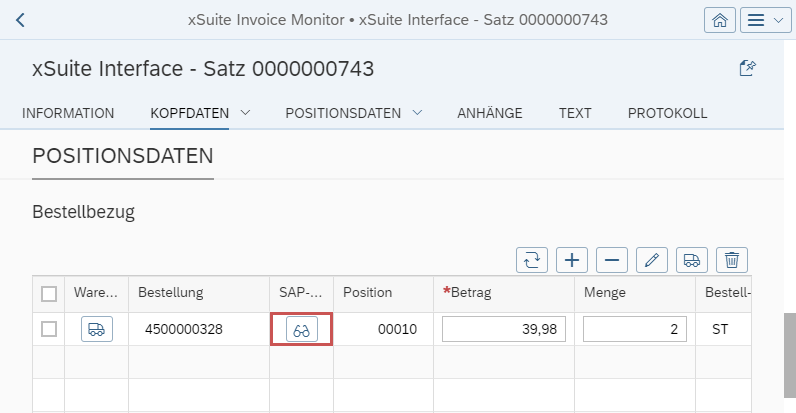Select the KOPFDATEN tab

[x=189, y=113]
